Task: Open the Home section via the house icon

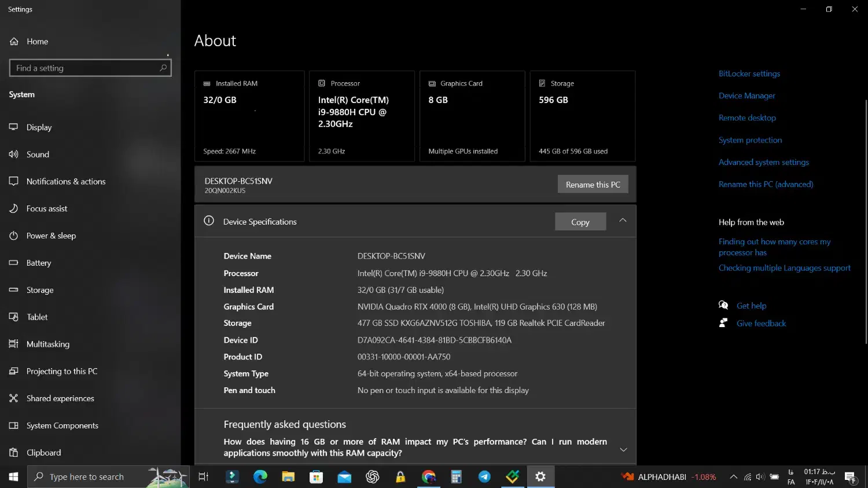Action: (x=14, y=41)
